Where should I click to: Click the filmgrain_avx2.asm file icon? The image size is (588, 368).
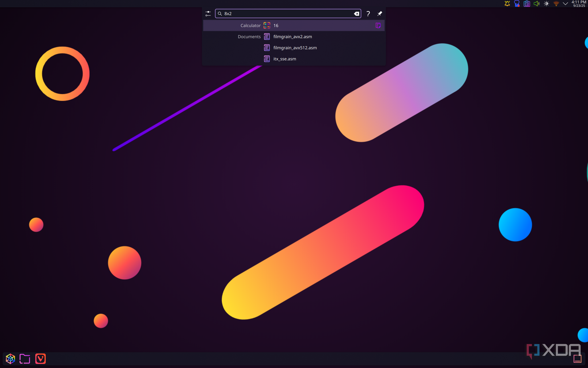point(267,37)
